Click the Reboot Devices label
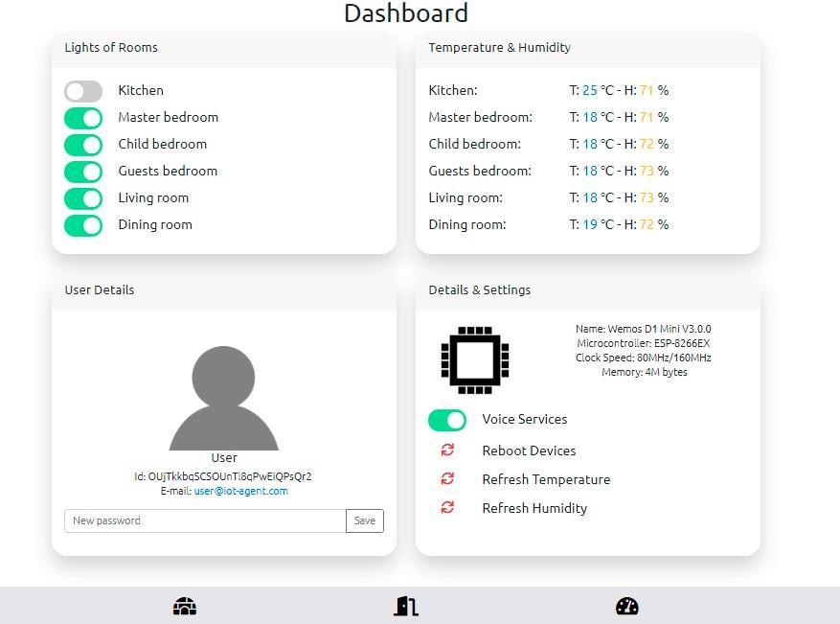Image resolution: width=840 pixels, height=624 pixels. coord(529,451)
